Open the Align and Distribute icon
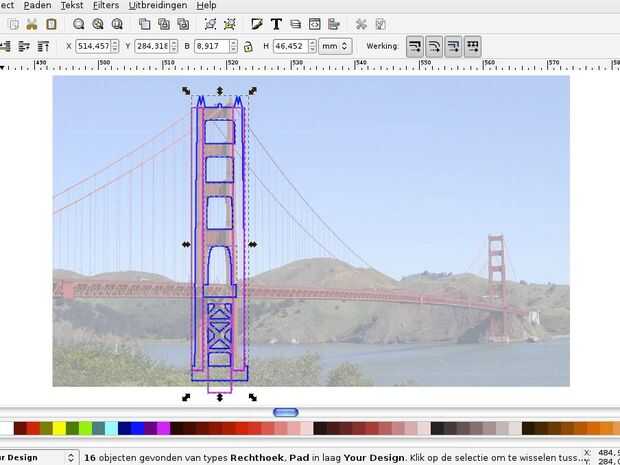Viewport: 620px width, 465px height. [x=334, y=25]
